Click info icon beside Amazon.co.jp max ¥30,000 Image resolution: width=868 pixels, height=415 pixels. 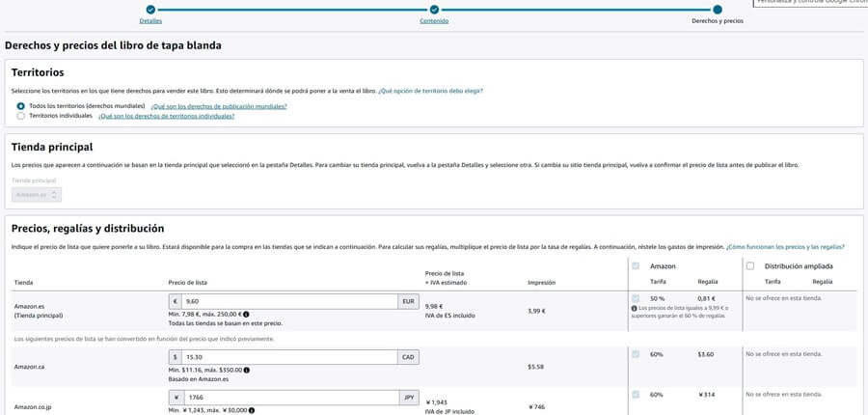pyautogui.click(x=252, y=410)
